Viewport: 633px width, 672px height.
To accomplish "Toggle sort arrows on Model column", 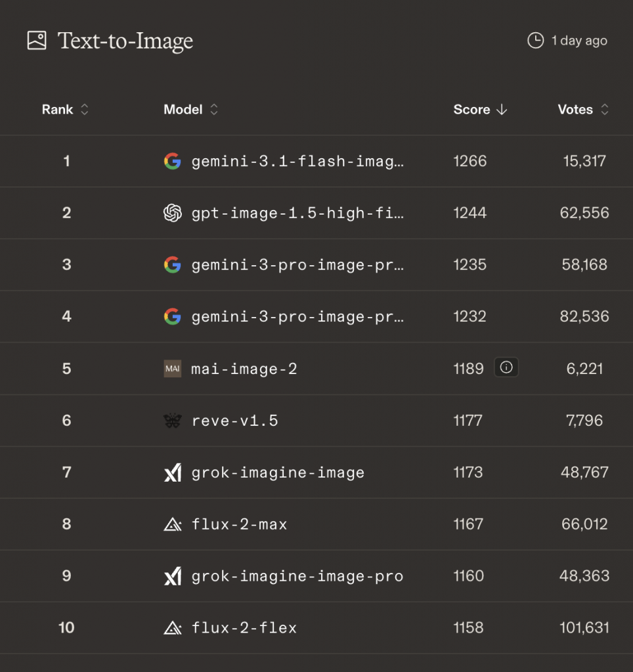I will [213, 110].
